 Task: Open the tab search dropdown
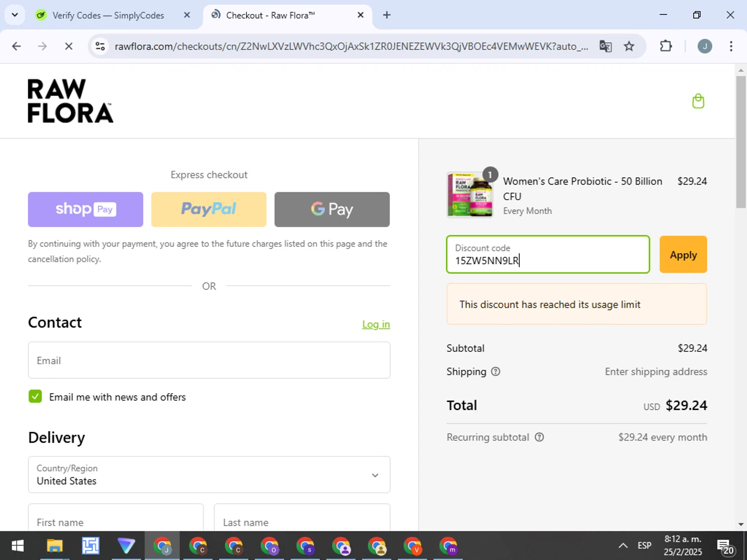15,15
